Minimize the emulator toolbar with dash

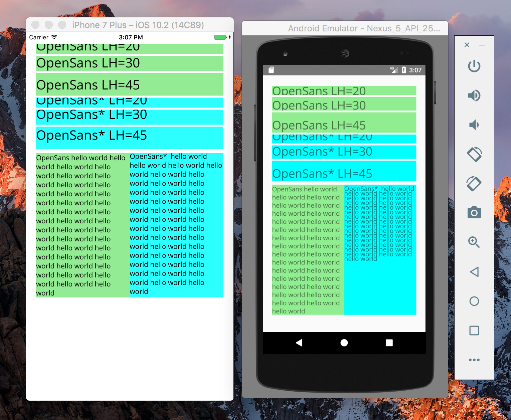(x=482, y=45)
